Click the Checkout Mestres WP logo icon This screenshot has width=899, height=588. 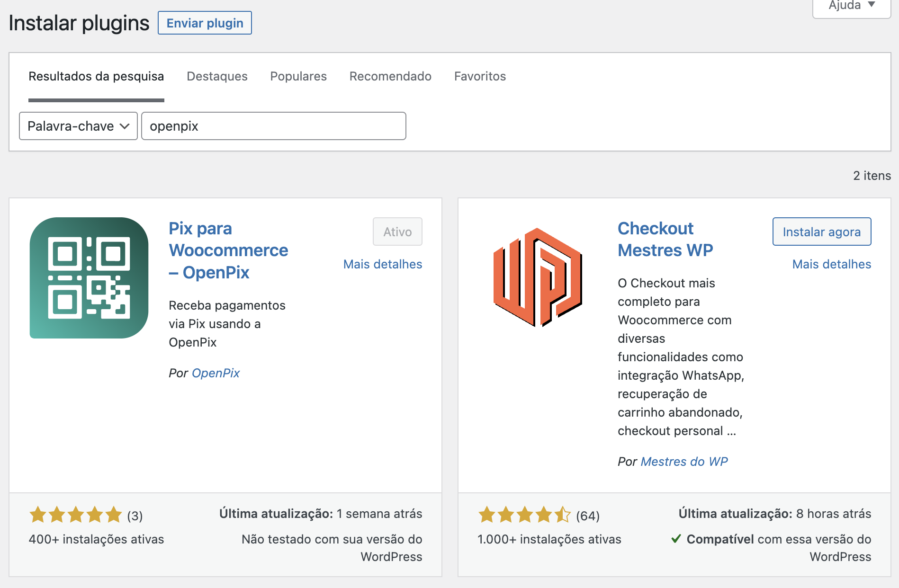tap(538, 278)
